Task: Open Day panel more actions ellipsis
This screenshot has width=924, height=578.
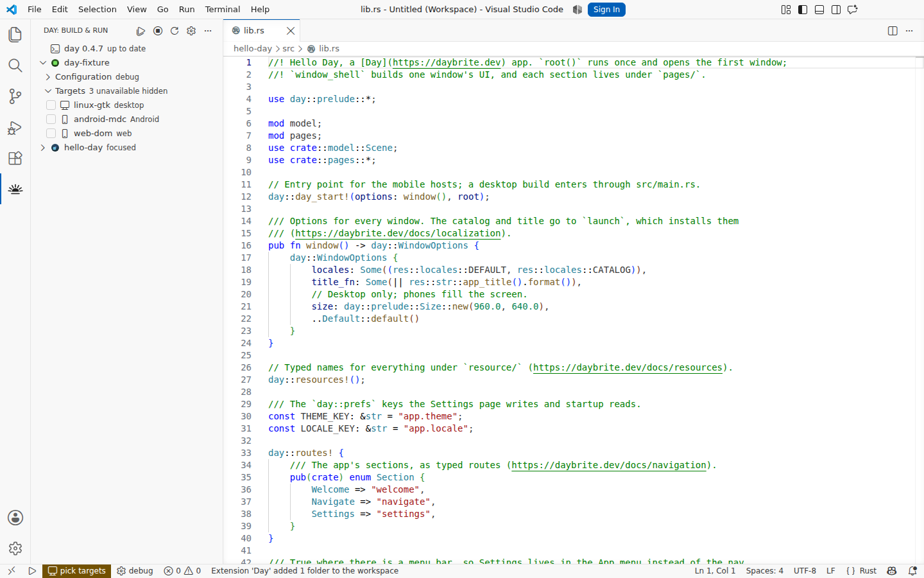Action: pyautogui.click(x=208, y=31)
